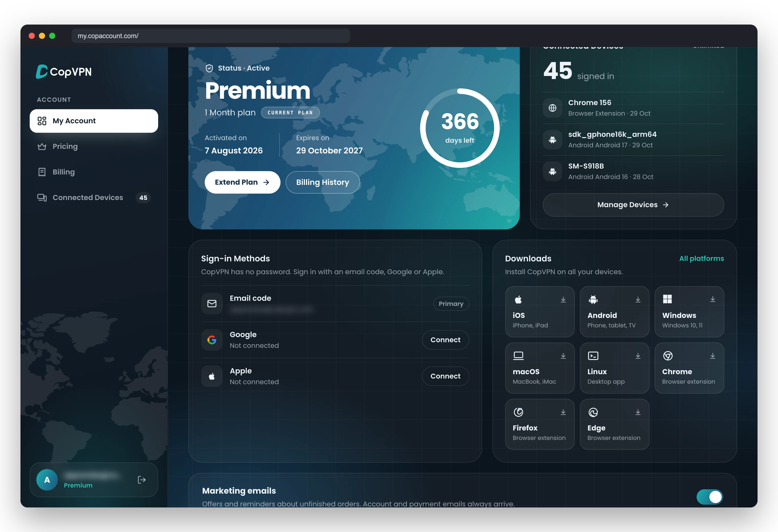This screenshot has height=532, width=778.
Task: Connect the Apple sign-in method
Action: pyautogui.click(x=445, y=376)
